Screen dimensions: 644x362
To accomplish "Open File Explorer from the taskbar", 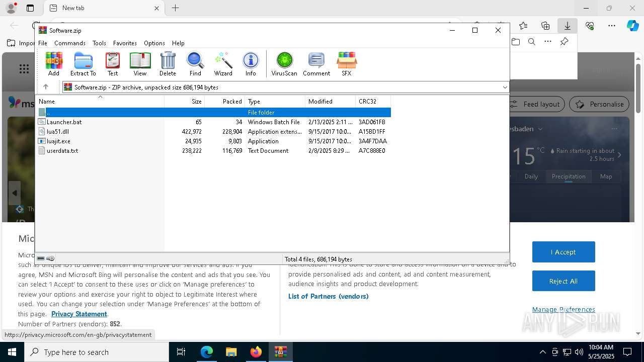I will (231, 352).
